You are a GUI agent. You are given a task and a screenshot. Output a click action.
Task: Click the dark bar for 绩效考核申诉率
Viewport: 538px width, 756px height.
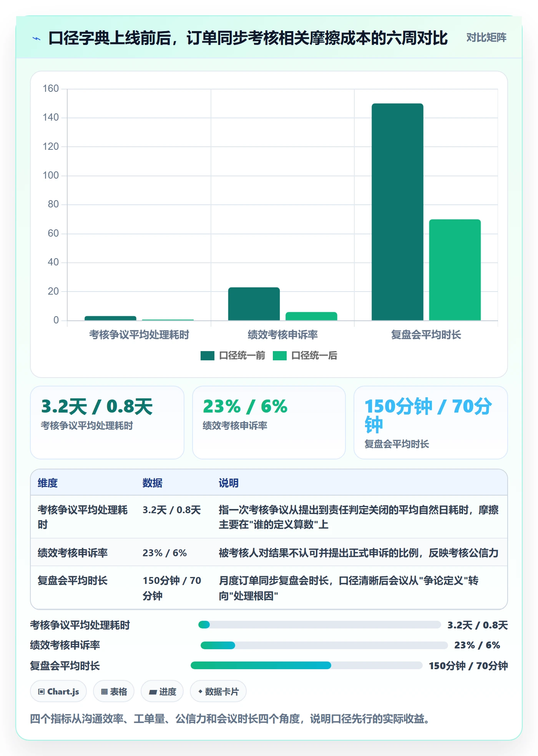coord(254,303)
